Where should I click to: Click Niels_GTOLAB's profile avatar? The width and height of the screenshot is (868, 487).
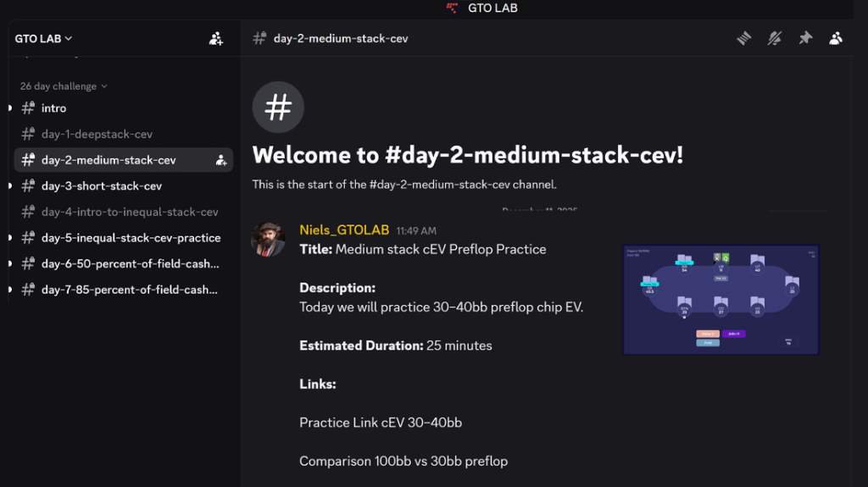pyautogui.click(x=268, y=240)
